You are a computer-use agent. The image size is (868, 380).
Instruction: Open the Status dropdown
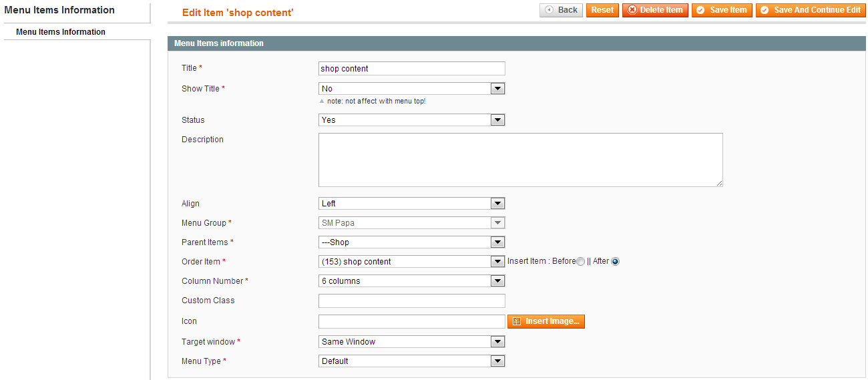click(x=412, y=120)
